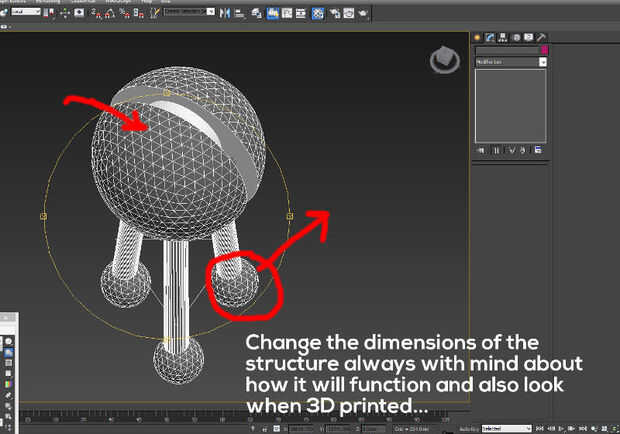Image resolution: width=620 pixels, height=434 pixels.
Task: Toggle Make Unique button under modifier stack
Action: pos(511,150)
